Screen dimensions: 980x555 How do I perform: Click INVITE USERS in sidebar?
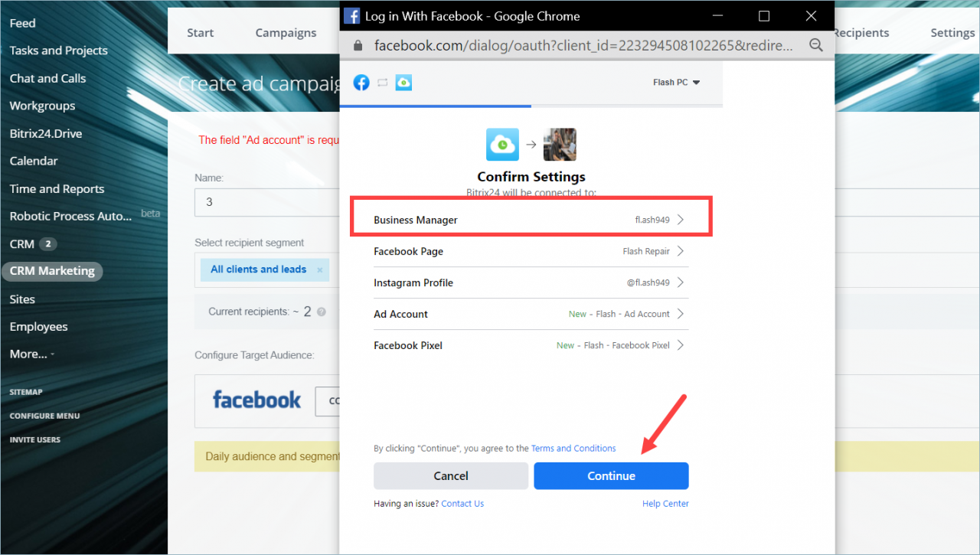(34, 439)
